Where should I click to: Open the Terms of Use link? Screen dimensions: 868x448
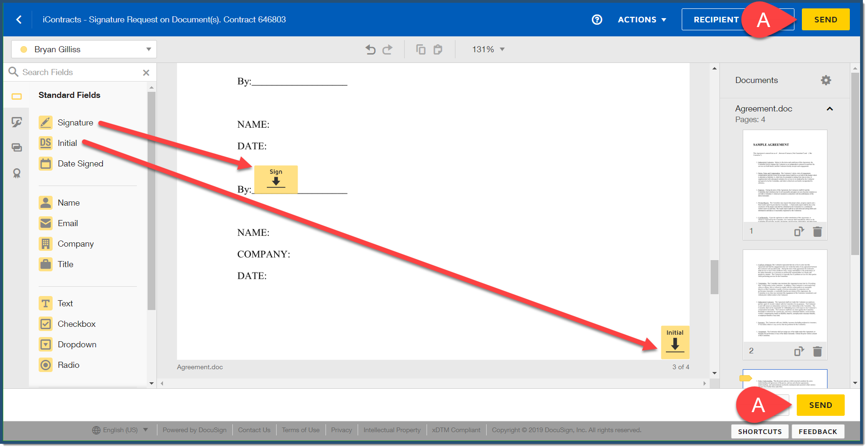[x=301, y=430]
